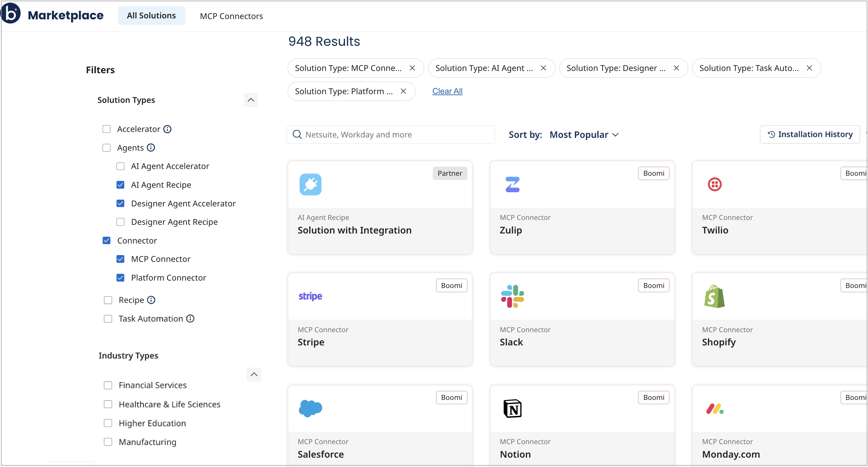Image resolution: width=868 pixels, height=467 pixels.
Task: Open Installation History
Action: point(810,134)
